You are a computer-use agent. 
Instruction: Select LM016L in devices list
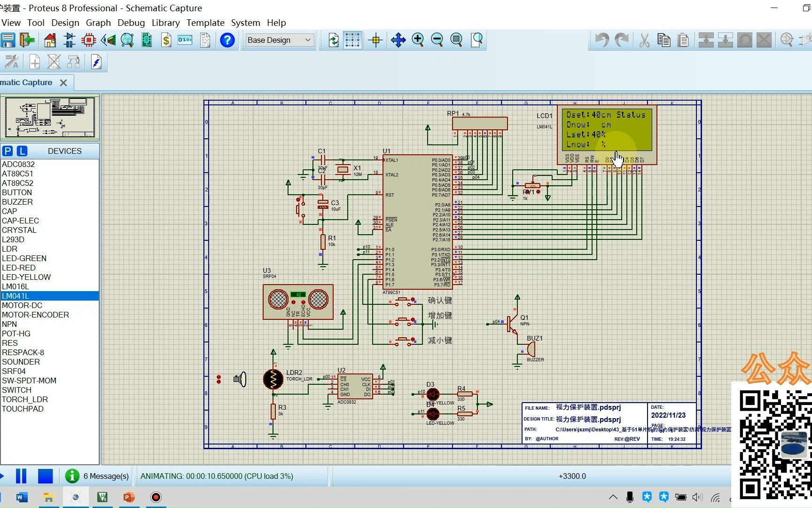pyautogui.click(x=50, y=286)
